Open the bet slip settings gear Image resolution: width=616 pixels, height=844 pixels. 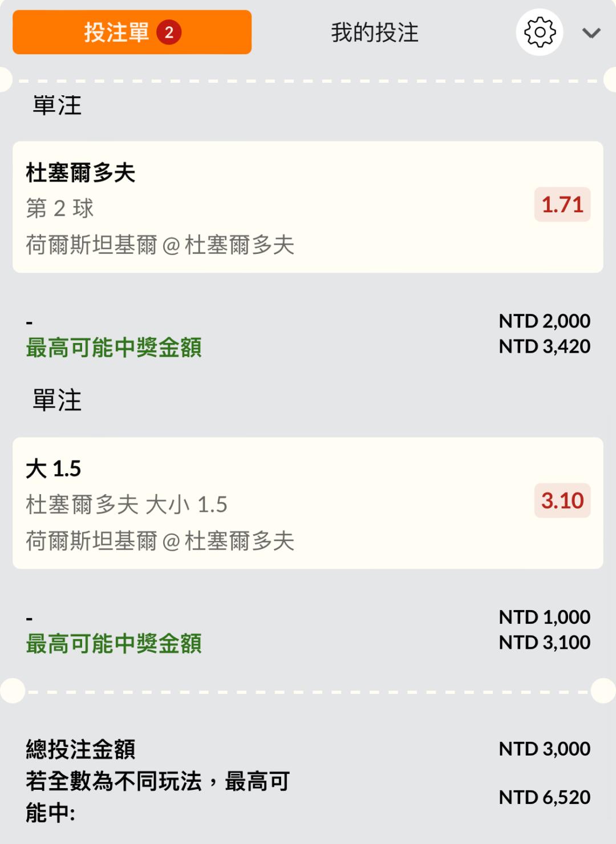point(539,33)
